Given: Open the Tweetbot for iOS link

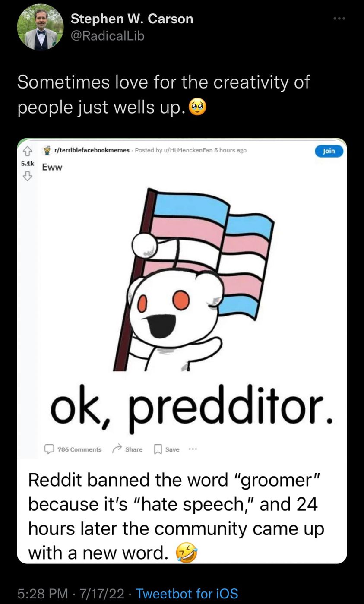Looking at the screenshot, I should coord(187,593).
